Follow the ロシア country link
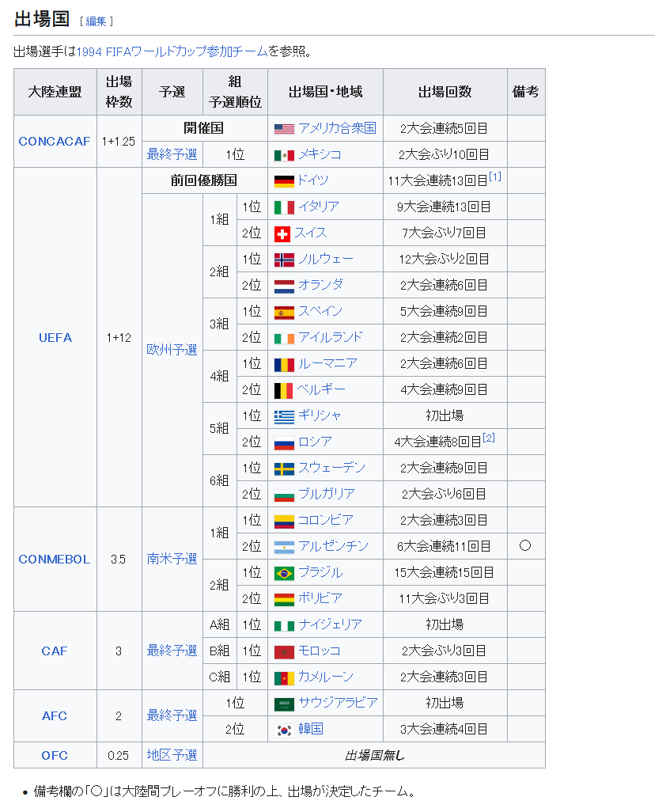This screenshot has height=812, width=666. coord(315,441)
